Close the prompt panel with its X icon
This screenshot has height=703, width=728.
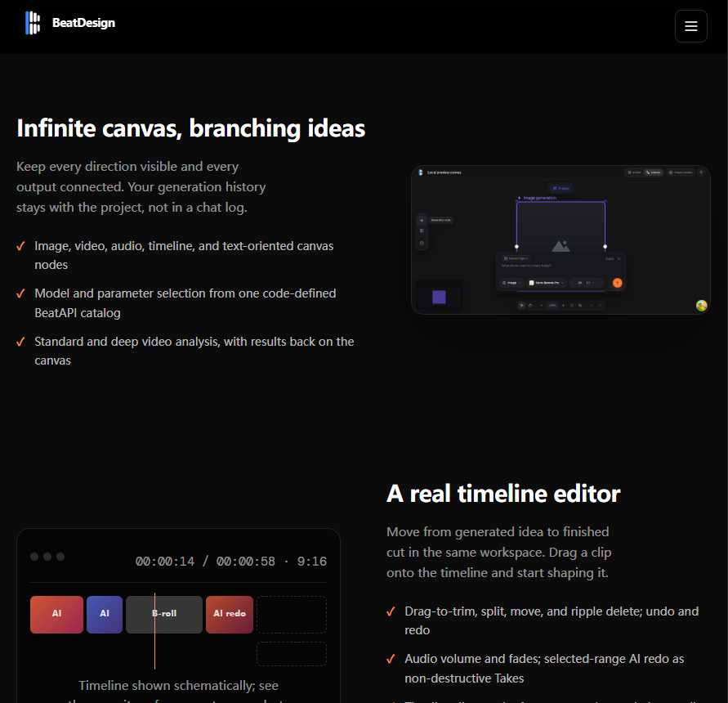[x=619, y=259]
